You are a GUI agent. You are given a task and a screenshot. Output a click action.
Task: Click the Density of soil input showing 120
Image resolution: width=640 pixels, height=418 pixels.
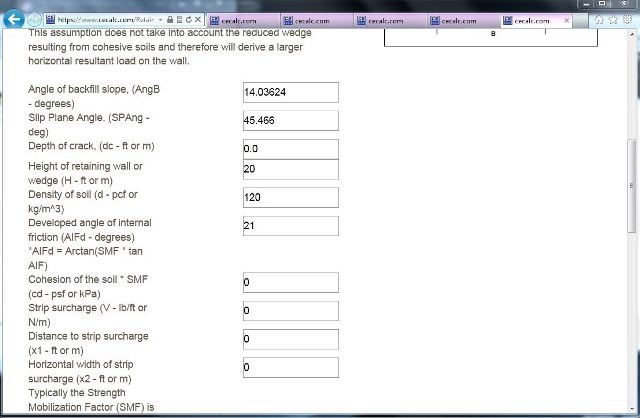coord(291,198)
